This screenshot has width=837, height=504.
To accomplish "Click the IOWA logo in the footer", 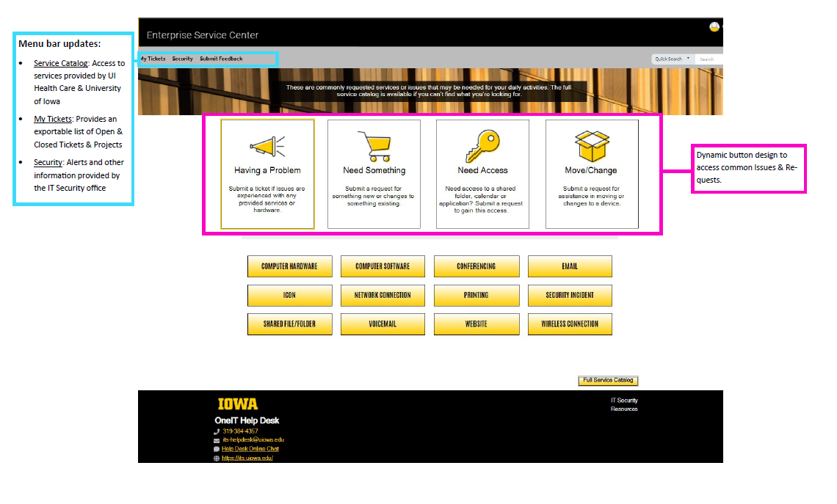I will (x=237, y=403).
